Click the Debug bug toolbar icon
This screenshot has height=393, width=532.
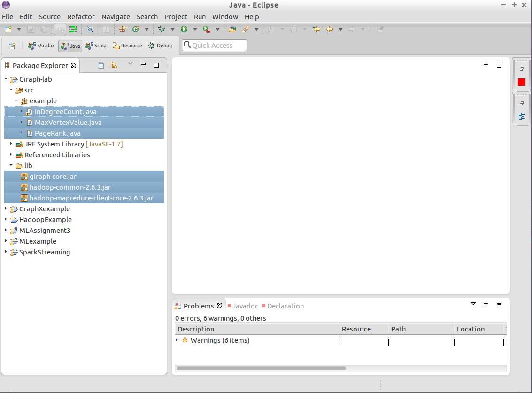pyautogui.click(x=162, y=29)
